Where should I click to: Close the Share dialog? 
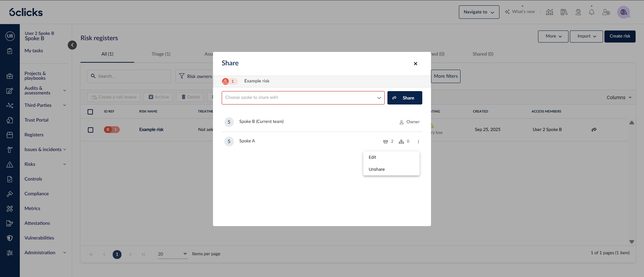point(415,64)
